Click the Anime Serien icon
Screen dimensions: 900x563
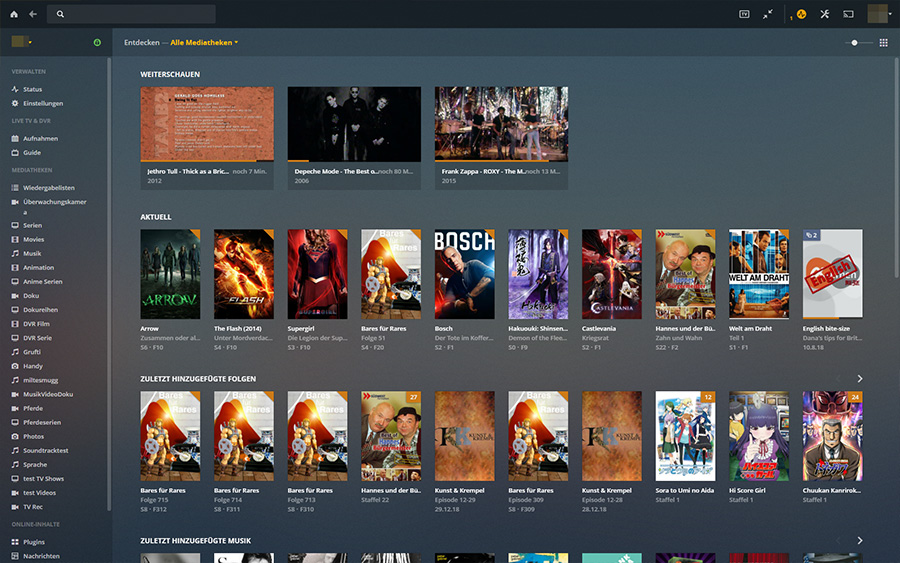click(x=15, y=282)
